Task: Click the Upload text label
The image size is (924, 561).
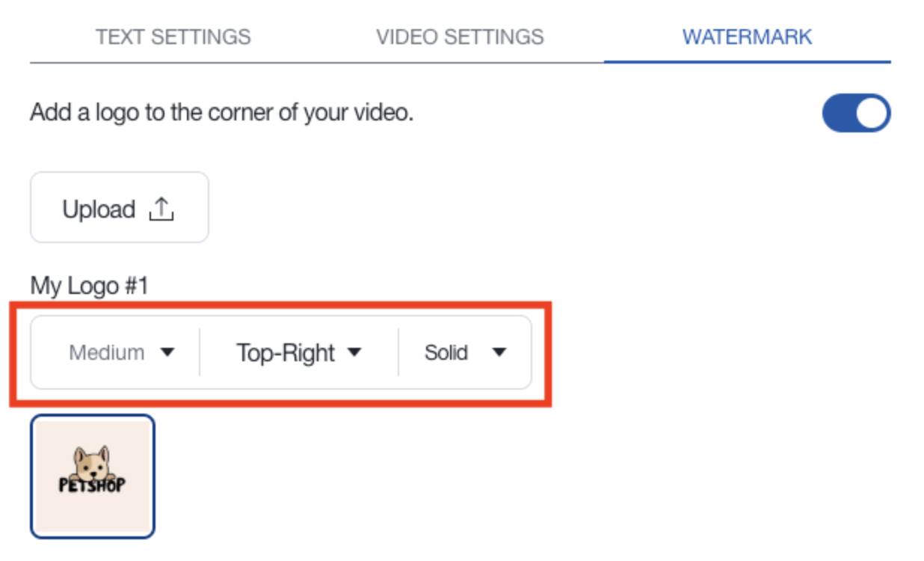Action: tap(99, 209)
